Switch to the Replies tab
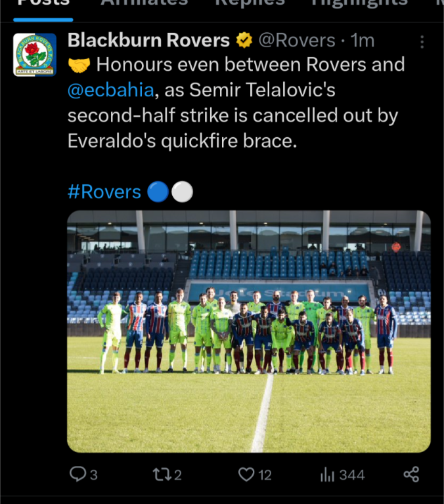This screenshot has height=504, width=444. (250, 3)
